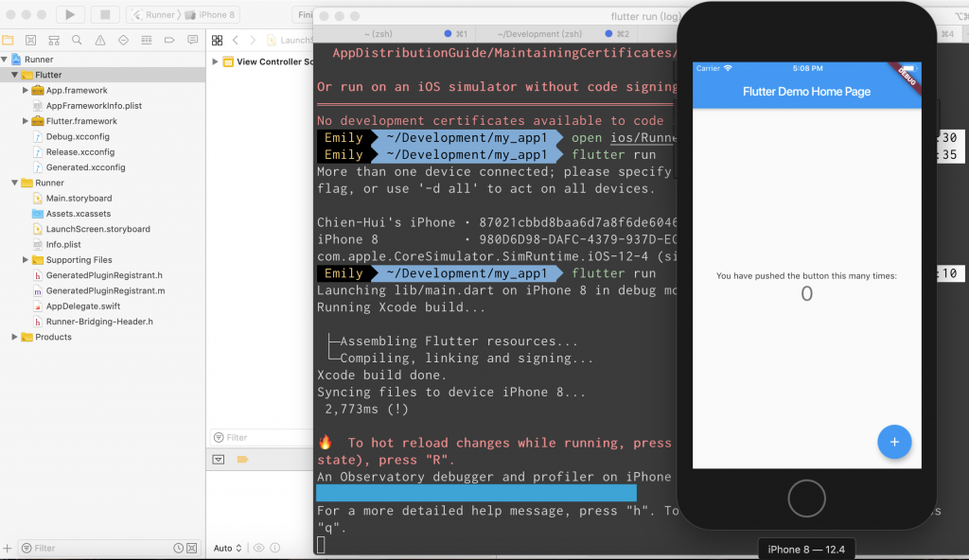Select AppFrameworkInfo.plist file

click(94, 106)
